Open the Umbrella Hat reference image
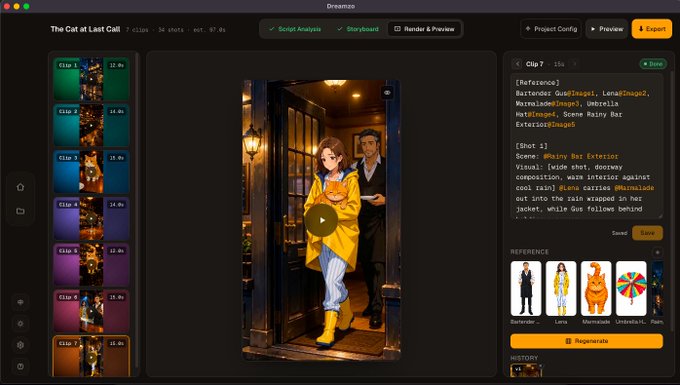The image size is (680, 385). [631, 288]
